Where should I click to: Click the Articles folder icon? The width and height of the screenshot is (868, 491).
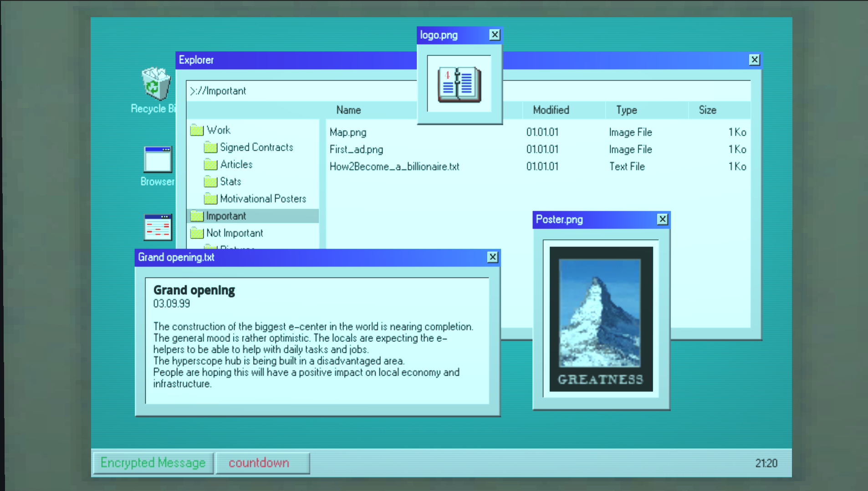(210, 164)
